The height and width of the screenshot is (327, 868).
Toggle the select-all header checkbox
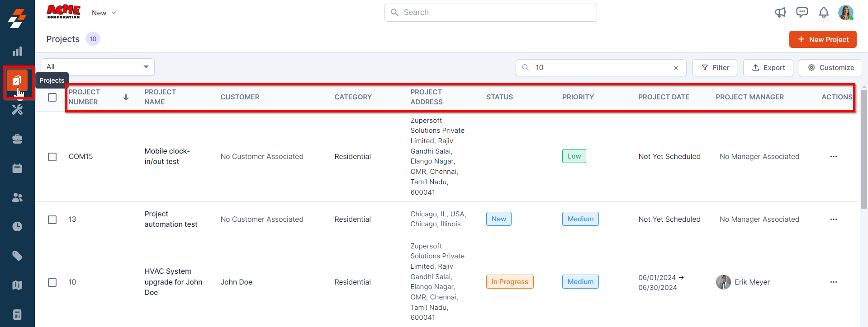coord(52,97)
